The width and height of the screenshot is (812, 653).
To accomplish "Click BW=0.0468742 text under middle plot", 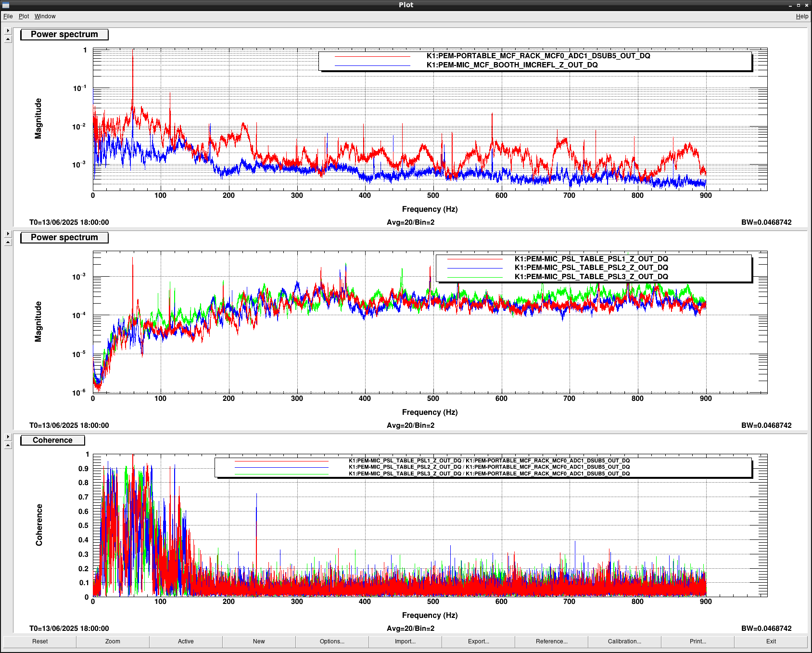I will [766, 425].
